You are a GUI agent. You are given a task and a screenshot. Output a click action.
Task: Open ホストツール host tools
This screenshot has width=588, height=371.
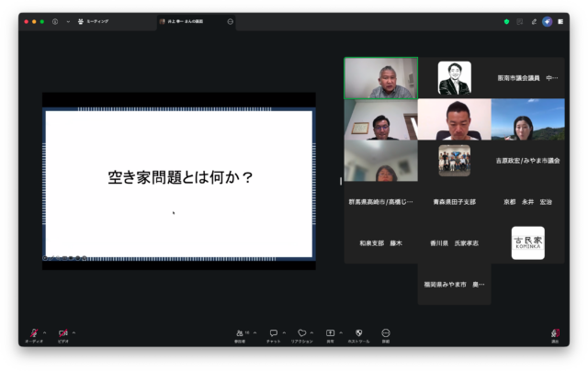click(x=358, y=333)
